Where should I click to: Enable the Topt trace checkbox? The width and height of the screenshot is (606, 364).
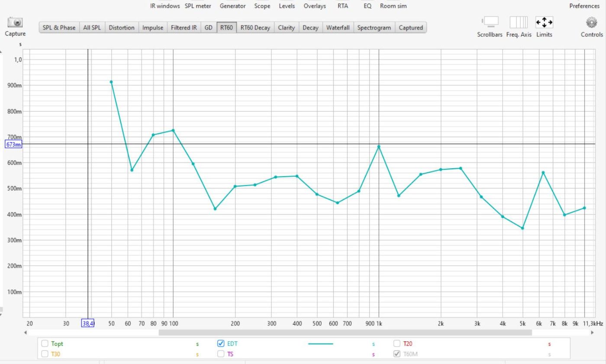(45, 344)
